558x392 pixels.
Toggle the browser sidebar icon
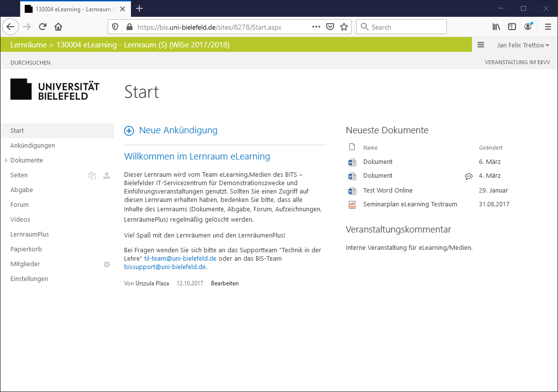click(x=512, y=27)
